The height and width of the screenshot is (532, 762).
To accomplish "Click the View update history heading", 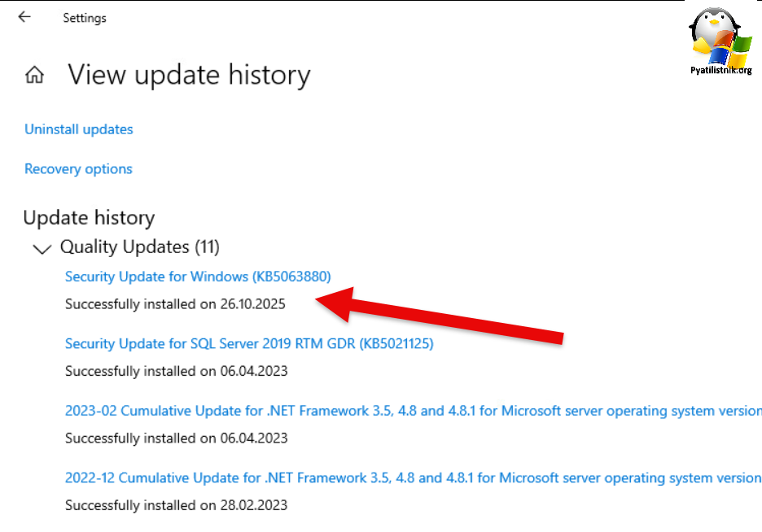I will point(189,76).
